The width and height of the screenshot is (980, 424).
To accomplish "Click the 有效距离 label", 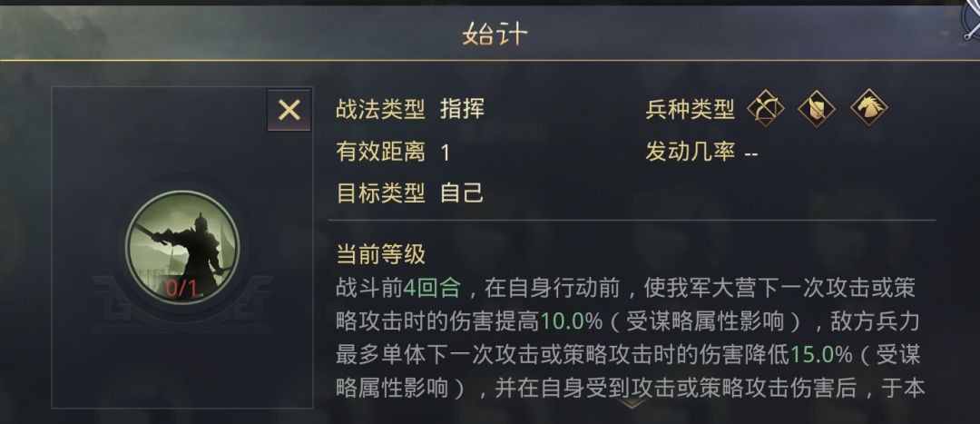I will coord(380,152).
